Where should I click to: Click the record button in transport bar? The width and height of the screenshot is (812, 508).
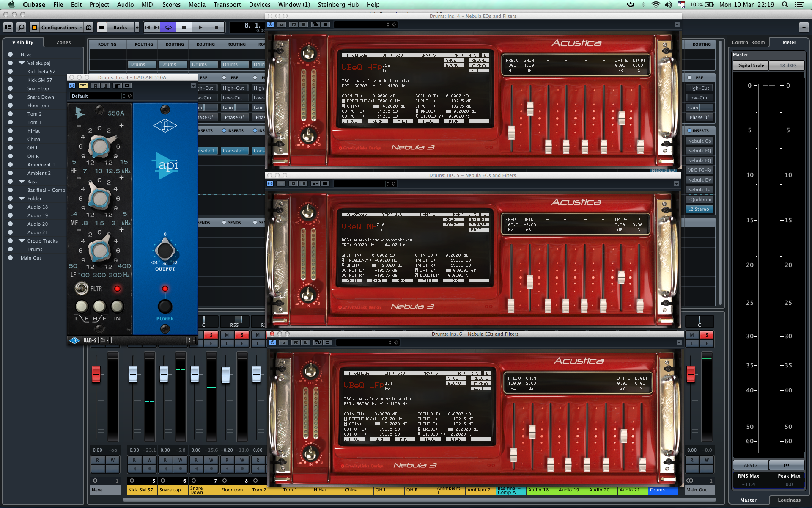[x=217, y=28]
